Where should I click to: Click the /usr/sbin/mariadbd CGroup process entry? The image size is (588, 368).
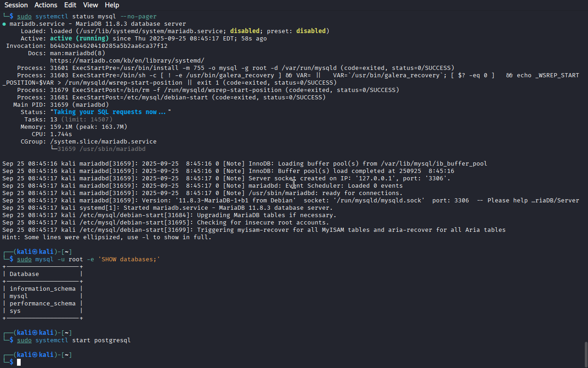[101, 149]
